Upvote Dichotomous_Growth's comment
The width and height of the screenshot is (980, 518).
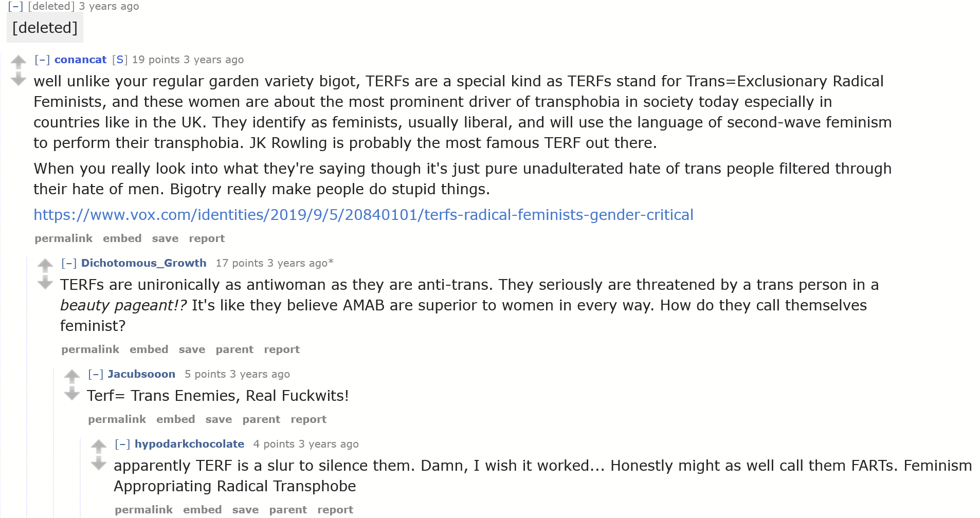(45, 265)
